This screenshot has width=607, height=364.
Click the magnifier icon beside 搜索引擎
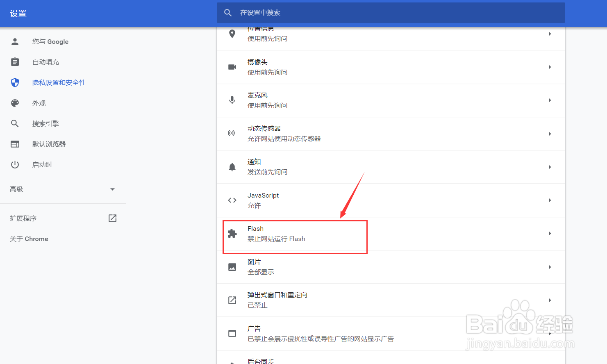pyautogui.click(x=15, y=123)
